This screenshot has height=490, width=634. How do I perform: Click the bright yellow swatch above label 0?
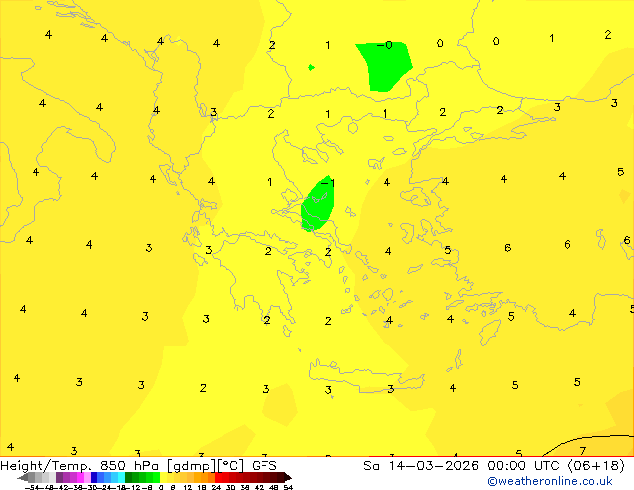163,477
